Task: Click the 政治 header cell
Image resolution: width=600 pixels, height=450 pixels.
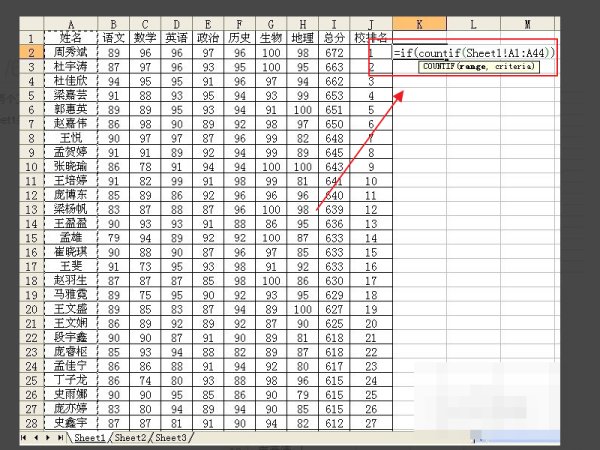Action: (x=208, y=38)
